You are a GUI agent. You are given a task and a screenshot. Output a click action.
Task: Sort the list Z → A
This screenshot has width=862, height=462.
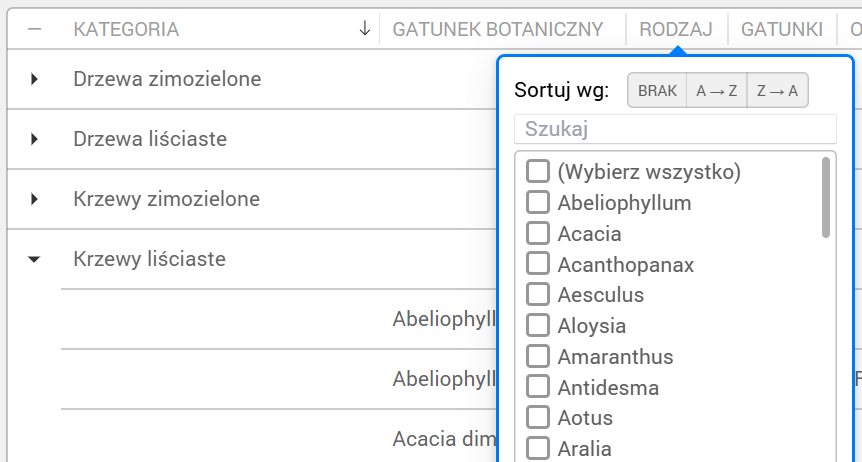tap(777, 91)
